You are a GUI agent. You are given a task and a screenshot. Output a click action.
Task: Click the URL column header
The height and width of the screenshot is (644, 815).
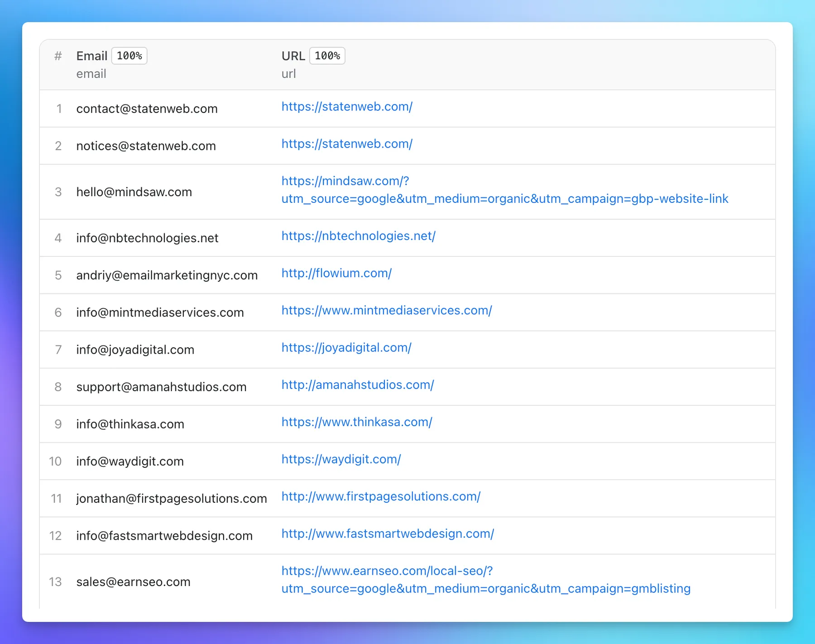tap(293, 56)
